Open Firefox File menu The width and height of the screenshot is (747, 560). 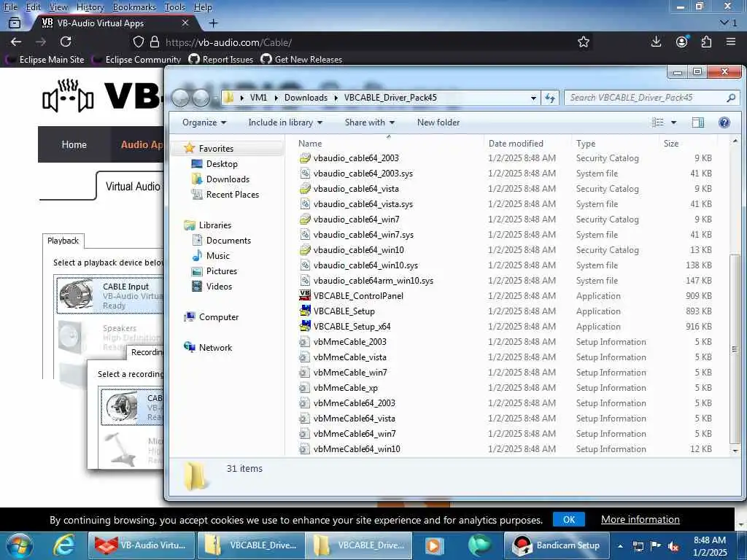10,7
